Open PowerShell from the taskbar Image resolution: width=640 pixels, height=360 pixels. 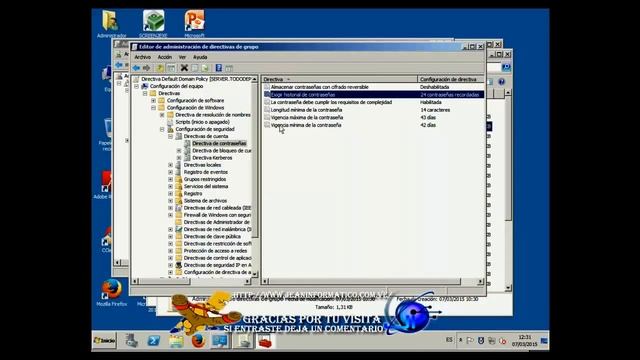tap(154, 340)
